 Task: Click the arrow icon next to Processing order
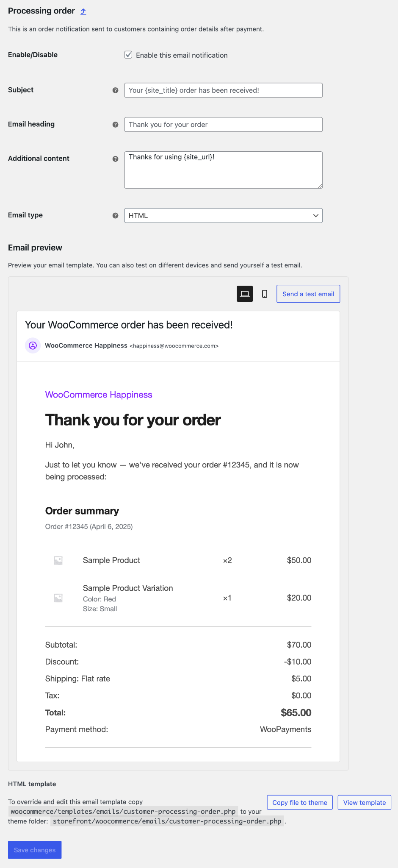pos(83,11)
